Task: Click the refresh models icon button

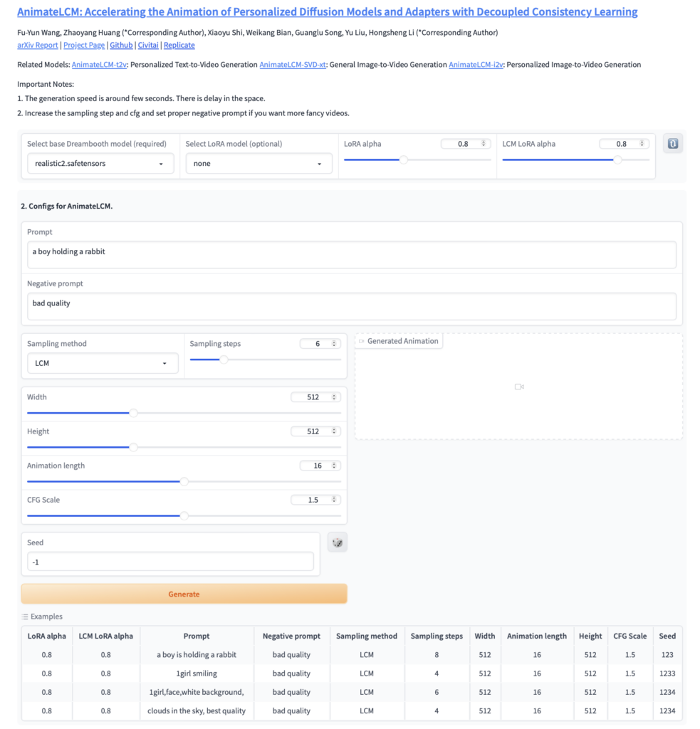Action: pyautogui.click(x=673, y=144)
